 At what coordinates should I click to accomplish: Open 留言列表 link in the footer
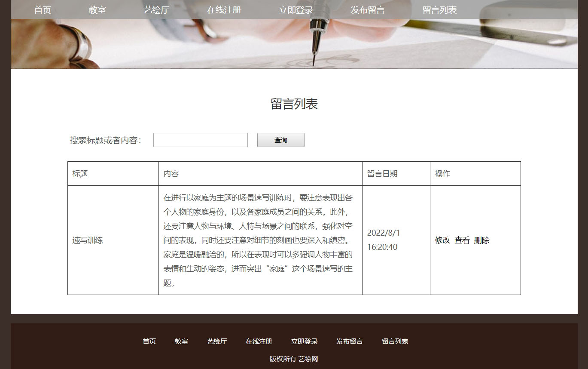click(395, 341)
